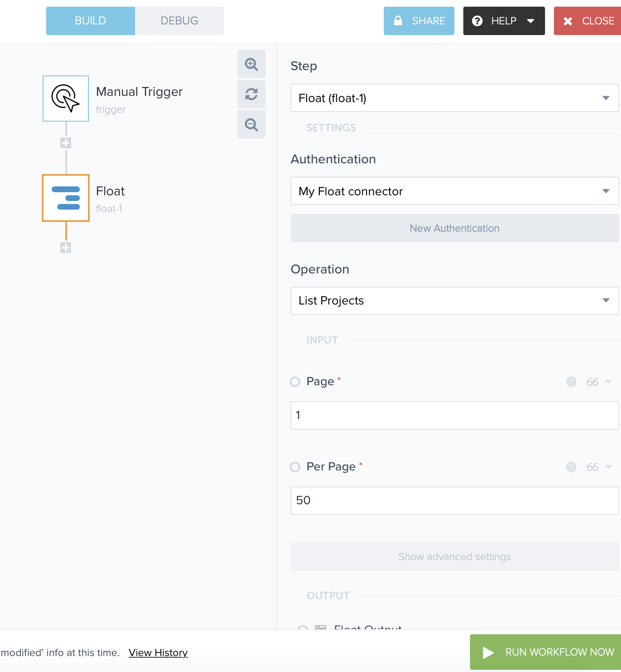The image size is (621, 672).
Task: Click the zoom in magnifier icon
Action: pos(251,64)
